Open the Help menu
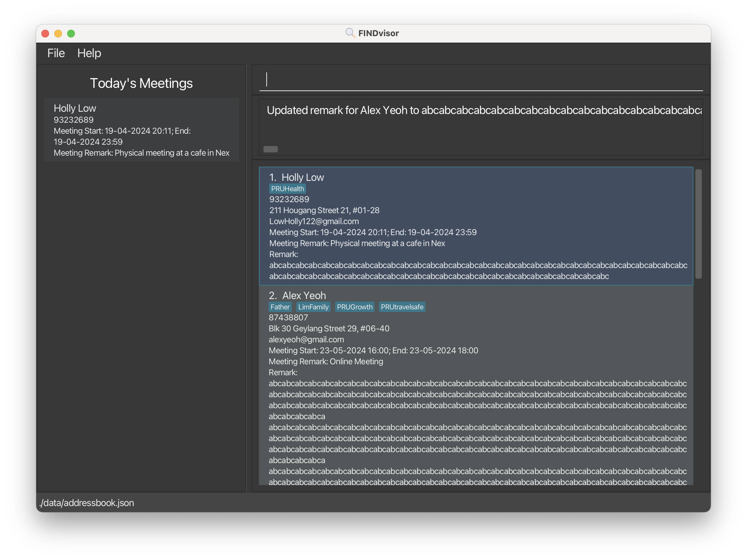Image resolution: width=747 pixels, height=560 pixels. pos(89,53)
